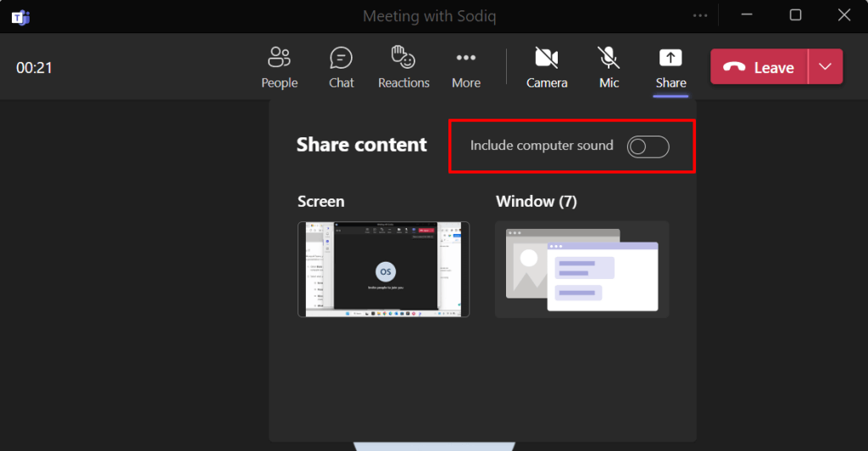Open the More actions menu
The height and width of the screenshot is (451, 868).
pyautogui.click(x=466, y=68)
